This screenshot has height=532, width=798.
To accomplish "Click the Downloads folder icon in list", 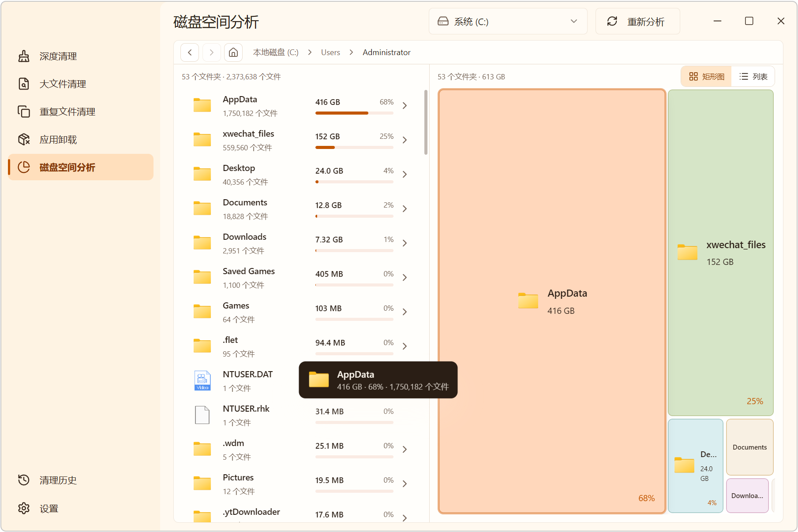I will [x=202, y=242].
